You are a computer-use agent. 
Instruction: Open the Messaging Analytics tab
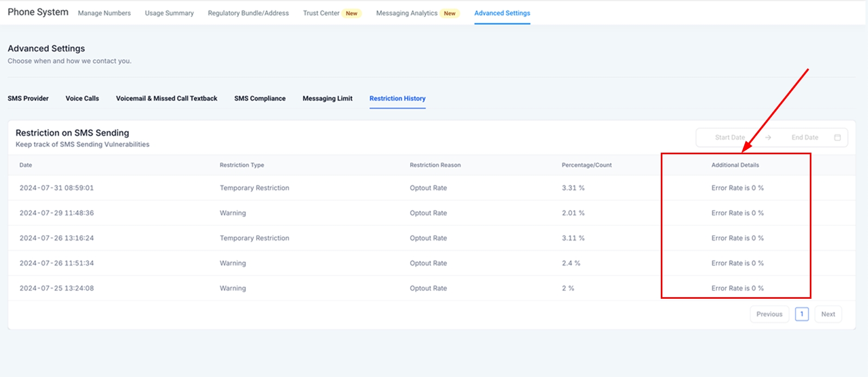pos(407,13)
